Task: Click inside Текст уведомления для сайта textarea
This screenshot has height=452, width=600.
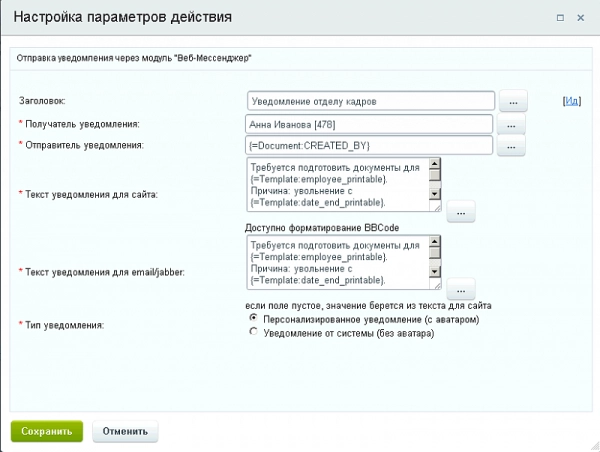Action: (x=336, y=184)
